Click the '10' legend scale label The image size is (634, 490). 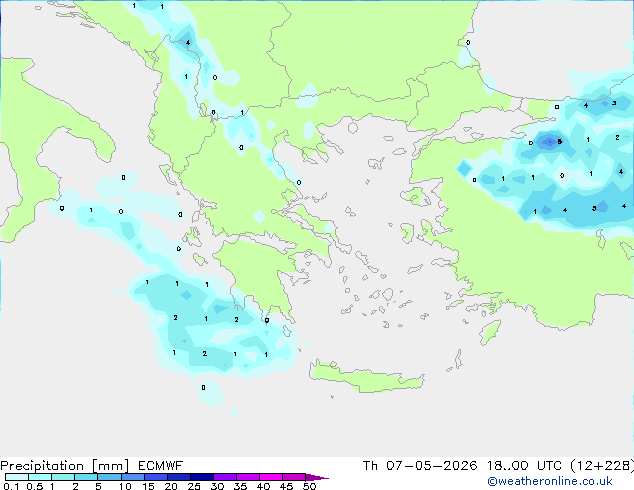pyautogui.click(x=125, y=486)
